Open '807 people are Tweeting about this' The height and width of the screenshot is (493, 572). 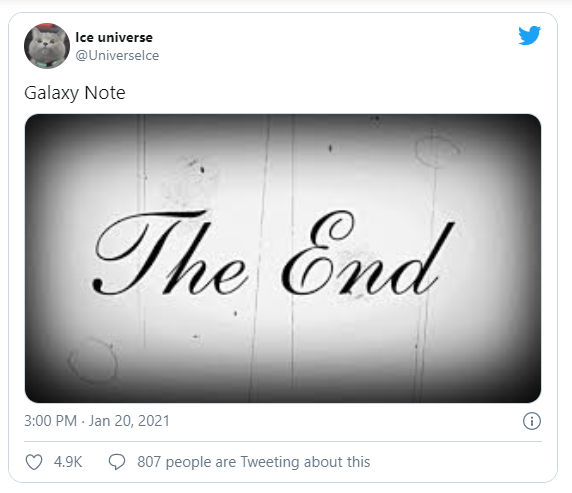point(254,462)
